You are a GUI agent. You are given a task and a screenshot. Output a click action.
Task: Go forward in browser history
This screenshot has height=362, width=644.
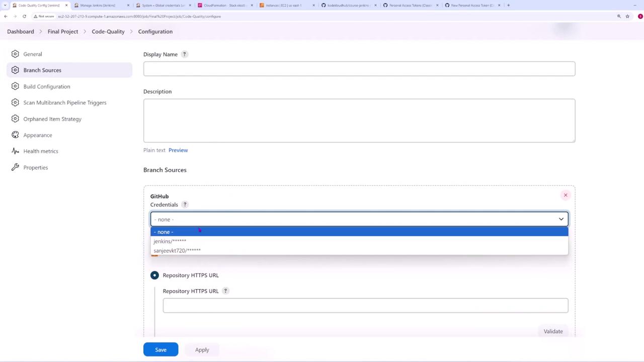click(x=15, y=16)
